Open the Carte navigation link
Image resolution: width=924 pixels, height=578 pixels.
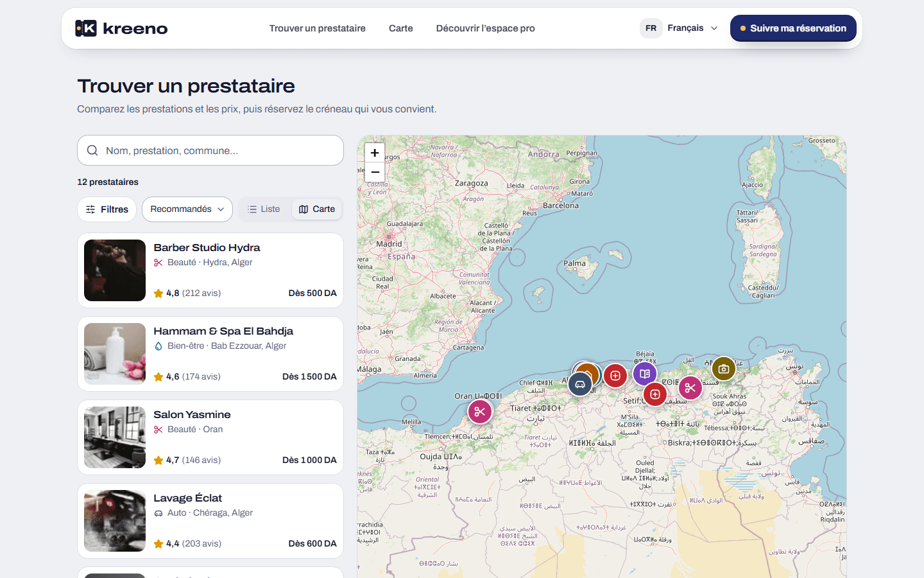[401, 28]
